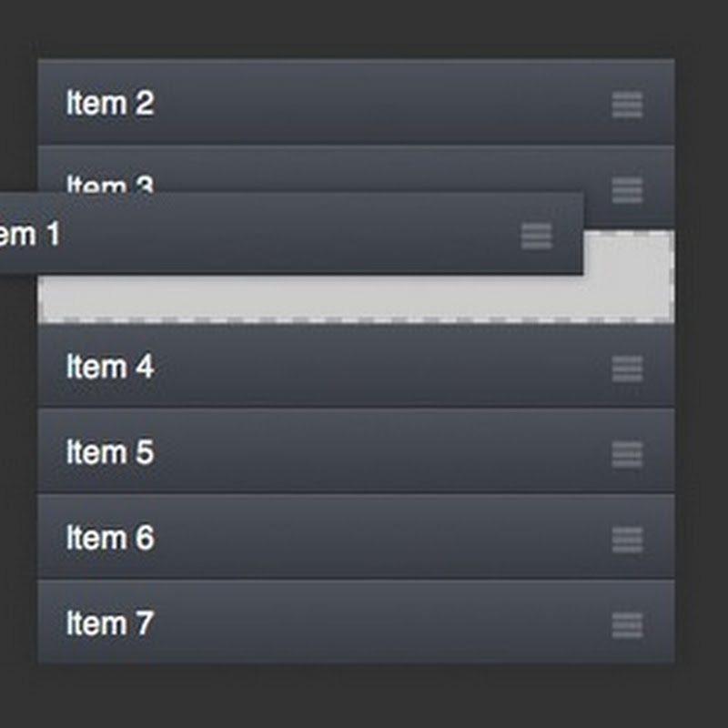Click the drag handle on Item 2

click(627, 105)
